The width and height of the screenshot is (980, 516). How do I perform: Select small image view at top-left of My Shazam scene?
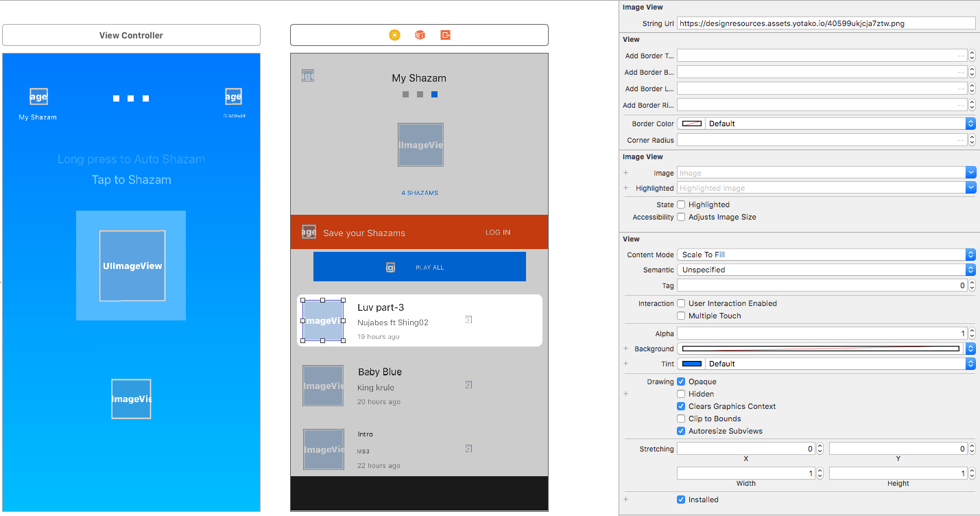point(308,75)
